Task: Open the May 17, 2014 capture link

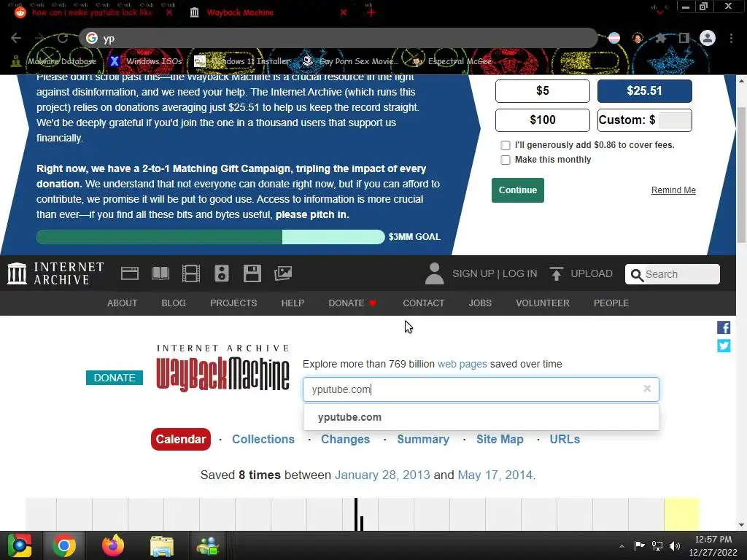Action: pyautogui.click(x=495, y=475)
